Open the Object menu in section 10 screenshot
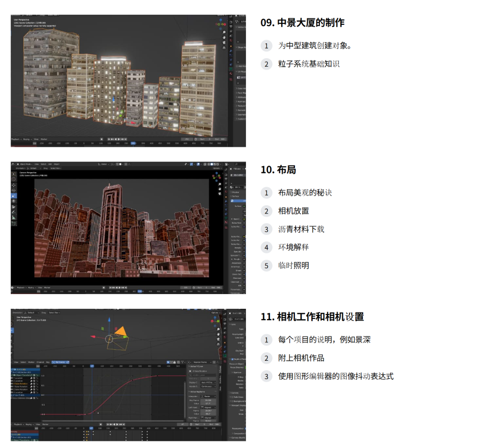Image resolution: width=488 pixels, height=448 pixels. coord(56,164)
